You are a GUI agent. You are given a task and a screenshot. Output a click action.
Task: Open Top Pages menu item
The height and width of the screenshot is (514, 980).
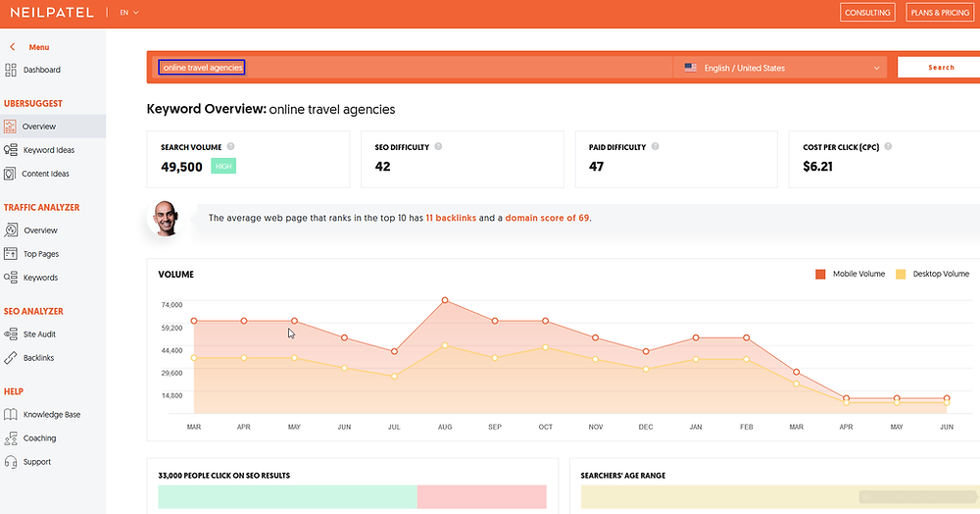click(x=41, y=254)
